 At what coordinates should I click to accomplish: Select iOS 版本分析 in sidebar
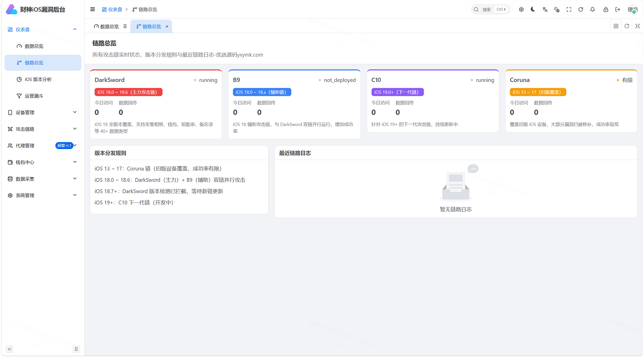43,79
